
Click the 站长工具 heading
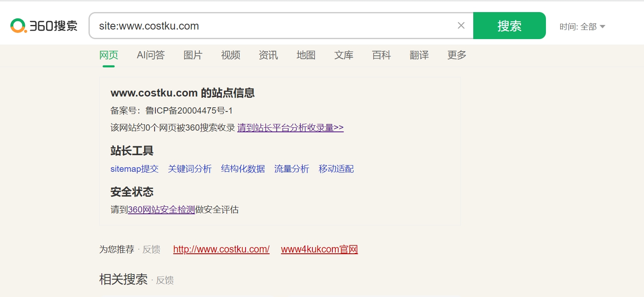(x=132, y=151)
